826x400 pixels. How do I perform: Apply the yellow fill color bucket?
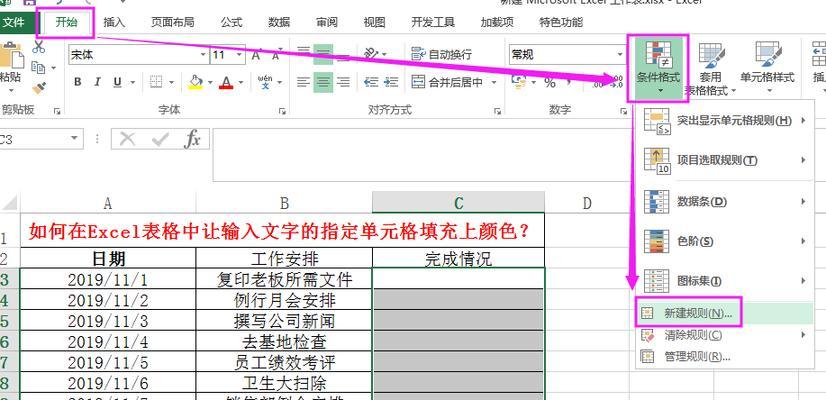click(x=195, y=82)
